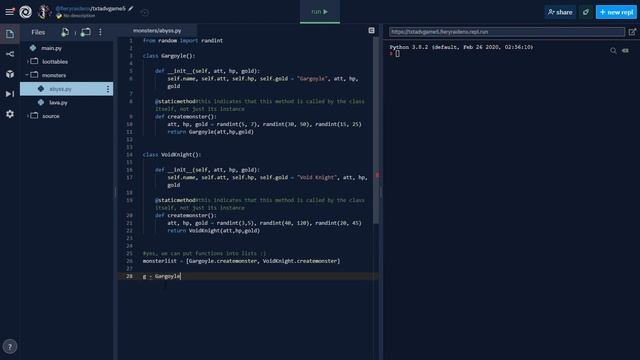Open version history clock icon
640x360 pixels.
(x=144, y=12)
